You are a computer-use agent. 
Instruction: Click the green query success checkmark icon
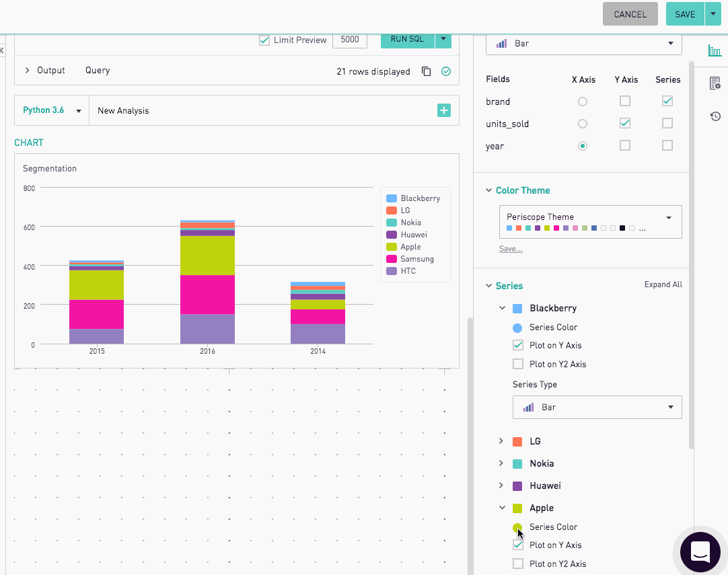445,71
